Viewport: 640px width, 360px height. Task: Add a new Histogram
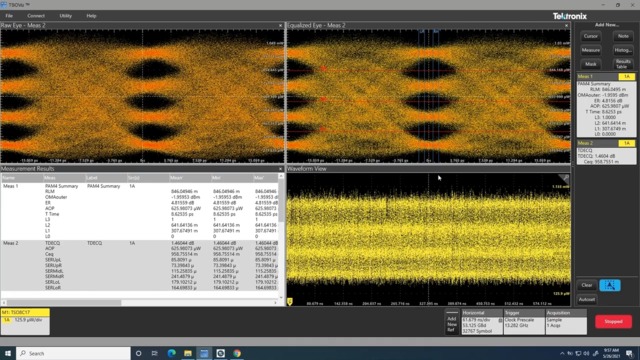tap(623, 50)
